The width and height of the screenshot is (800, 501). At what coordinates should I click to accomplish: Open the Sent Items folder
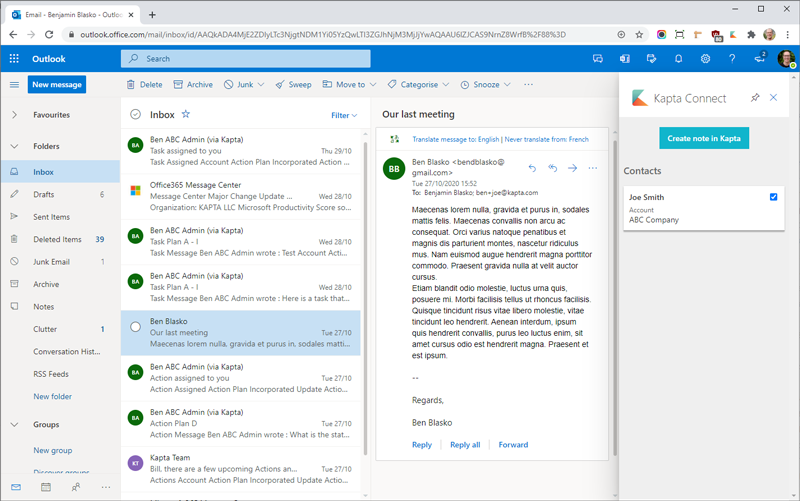(x=60, y=217)
